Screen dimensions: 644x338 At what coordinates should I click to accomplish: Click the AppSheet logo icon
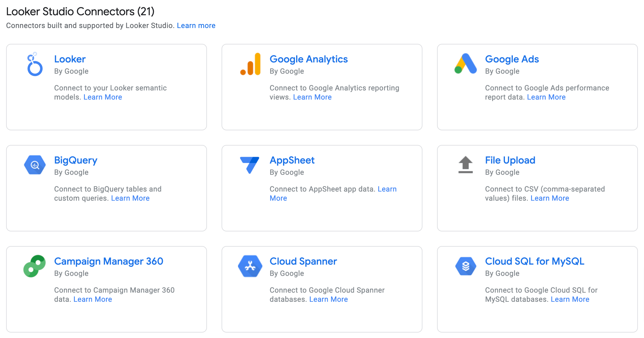pos(250,165)
